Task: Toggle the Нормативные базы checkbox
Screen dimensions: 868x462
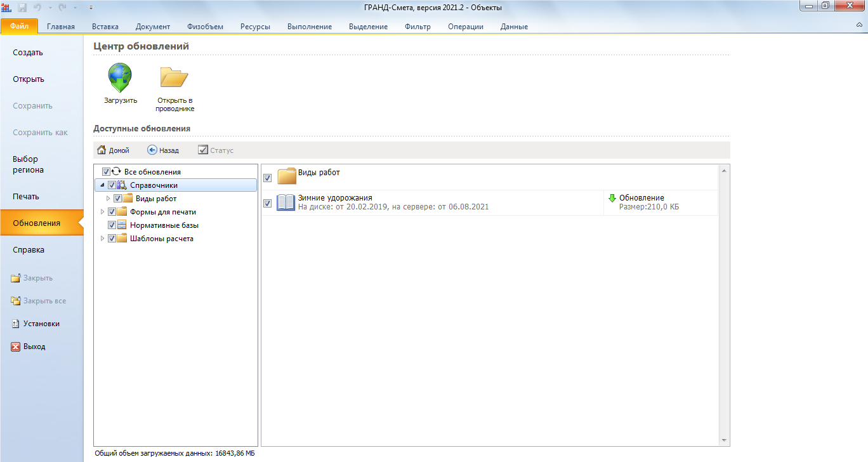Action: (x=112, y=225)
